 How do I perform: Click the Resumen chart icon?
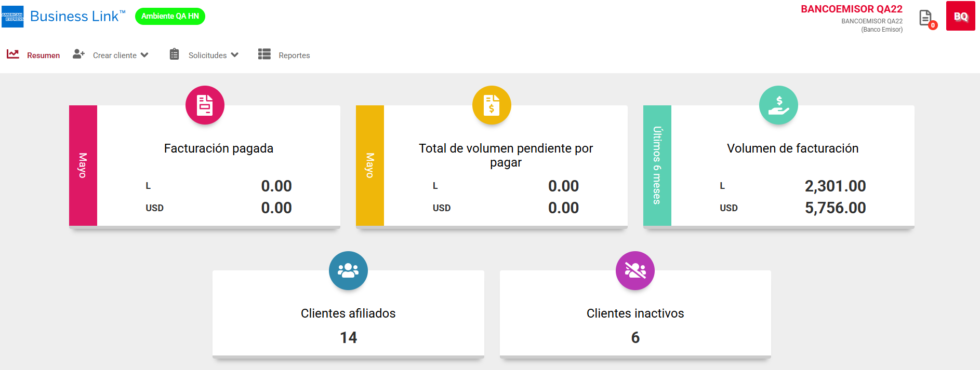click(x=13, y=54)
